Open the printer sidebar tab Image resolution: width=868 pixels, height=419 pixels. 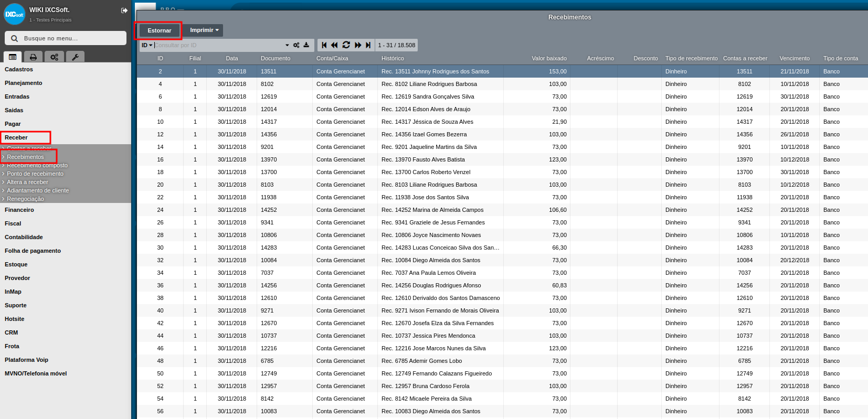33,57
